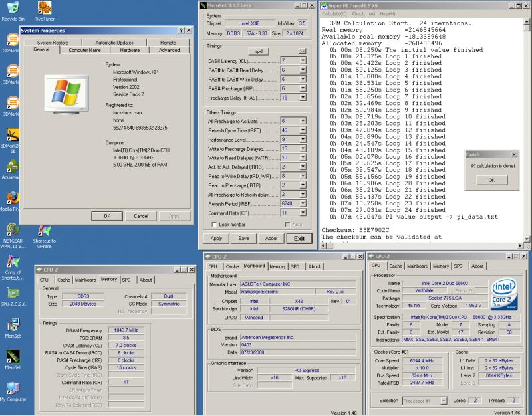Click the Core Speed value field in CPU-Z
The width and height of the screenshot is (532, 416).
click(422, 361)
